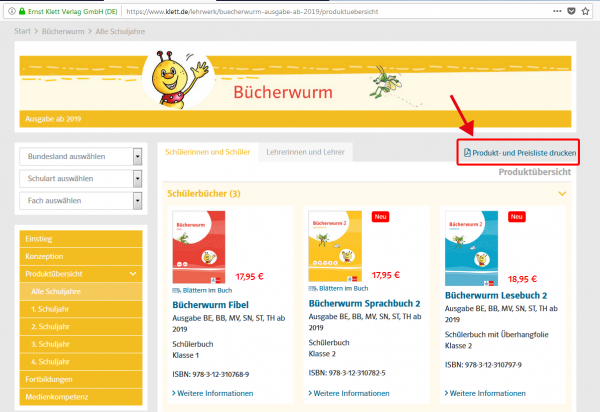Click the Neu badge on Sprachbuch 2
Screen dimensions: 600x412
click(380, 217)
